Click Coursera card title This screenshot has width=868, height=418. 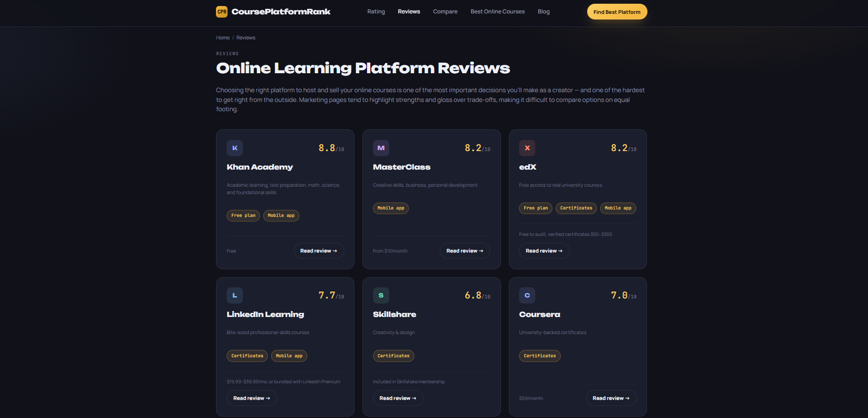tap(539, 314)
